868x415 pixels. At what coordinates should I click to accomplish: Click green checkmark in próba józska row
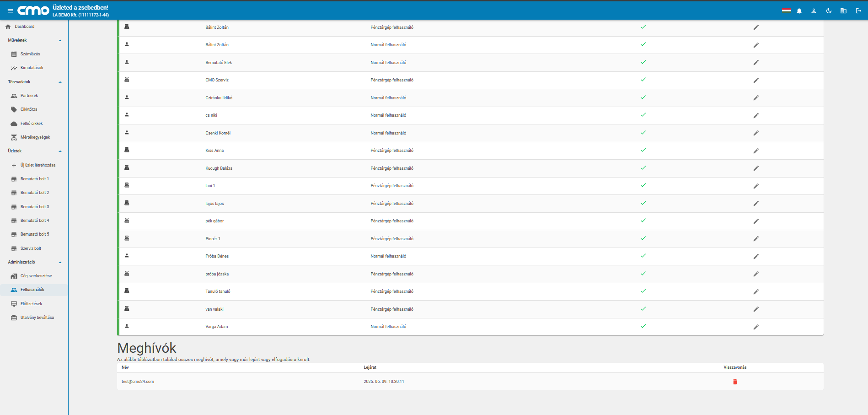coord(643,274)
